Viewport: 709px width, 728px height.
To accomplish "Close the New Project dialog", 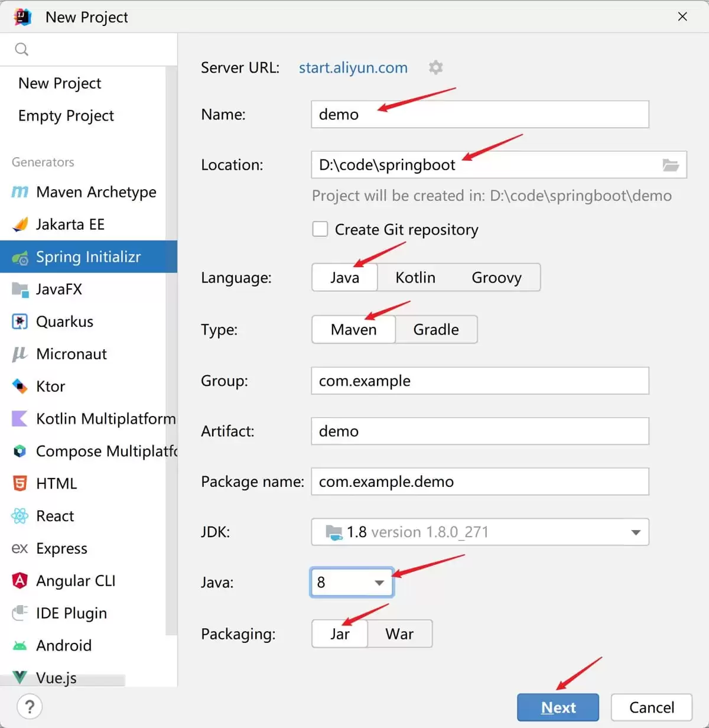I will tap(682, 17).
